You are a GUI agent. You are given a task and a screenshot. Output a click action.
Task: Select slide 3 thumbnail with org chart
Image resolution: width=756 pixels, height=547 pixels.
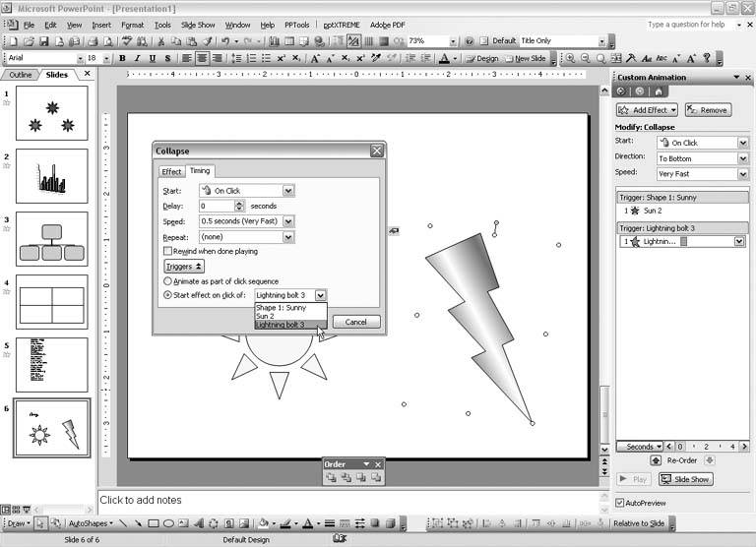[52, 239]
